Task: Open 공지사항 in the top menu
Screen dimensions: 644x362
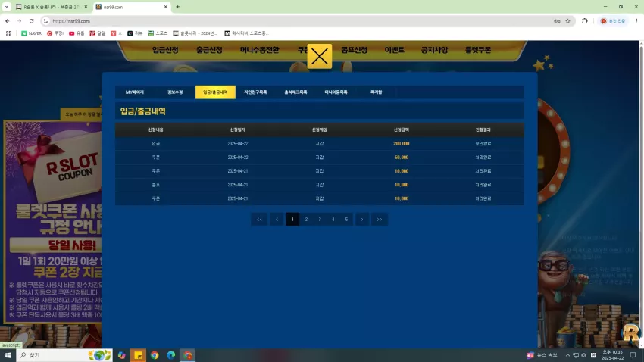Action: point(434,50)
